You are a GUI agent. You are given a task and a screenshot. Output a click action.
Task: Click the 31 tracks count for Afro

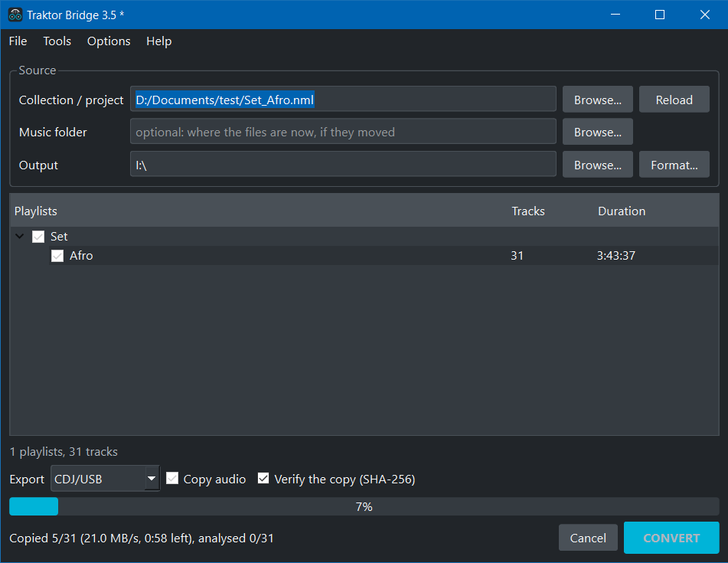click(x=517, y=256)
